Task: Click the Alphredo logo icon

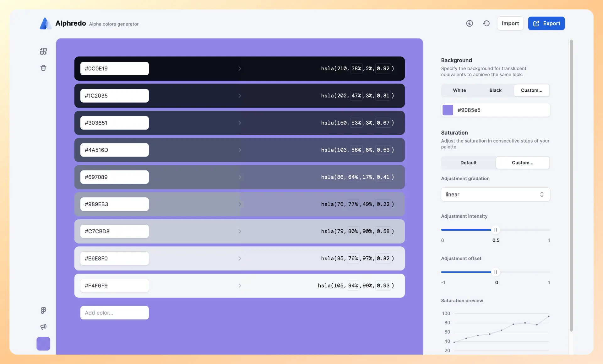Action: point(46,24)
